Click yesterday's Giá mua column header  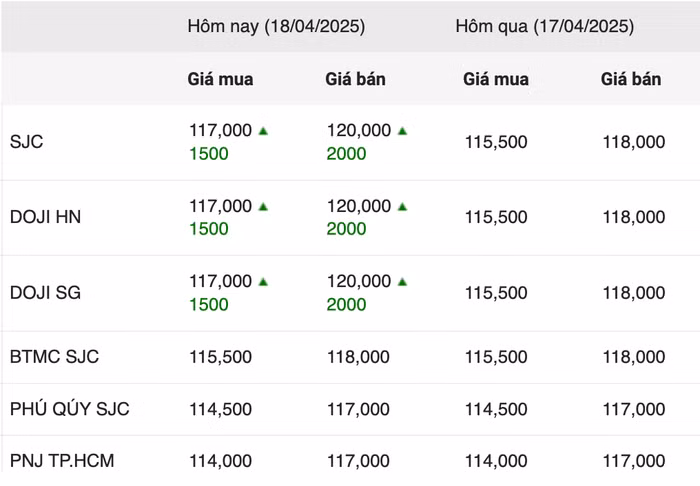point(496,79)
